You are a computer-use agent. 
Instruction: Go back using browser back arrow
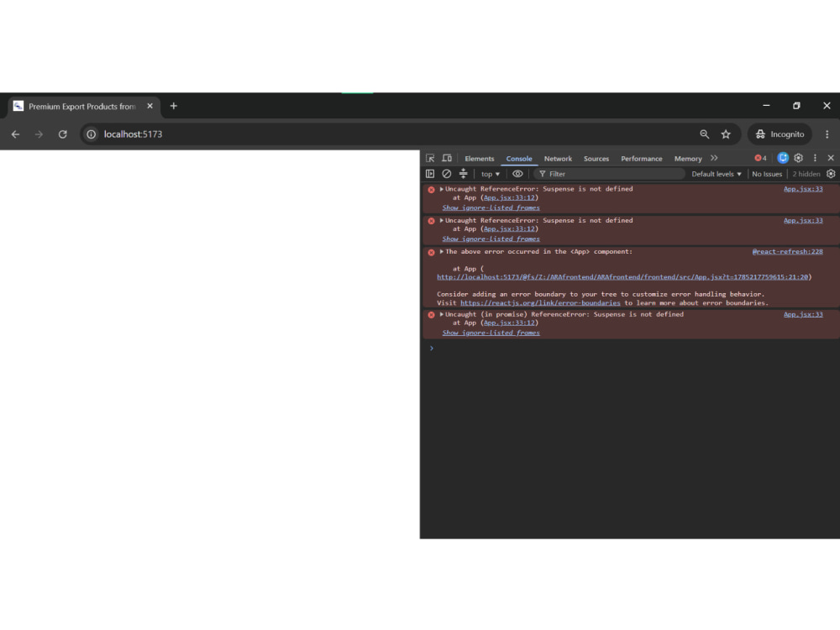[x=15, y=134]
